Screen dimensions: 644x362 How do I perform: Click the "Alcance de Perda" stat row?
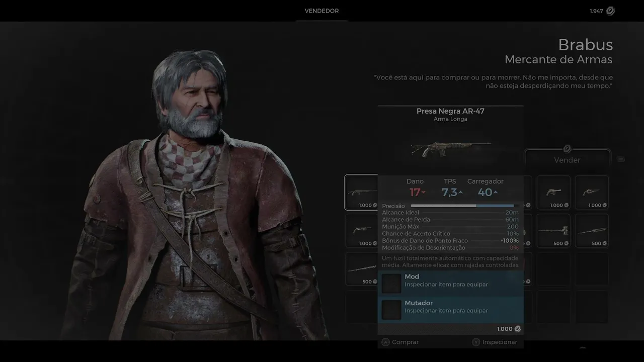pos(450,220)
